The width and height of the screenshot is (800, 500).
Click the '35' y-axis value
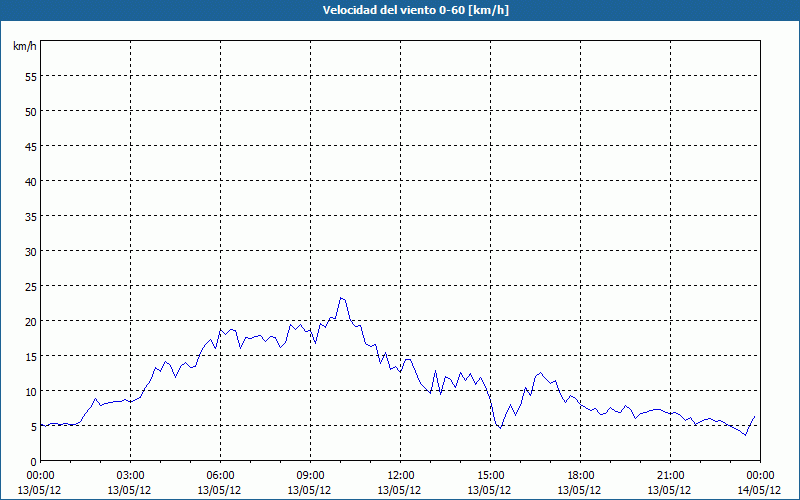coord(31,216)
